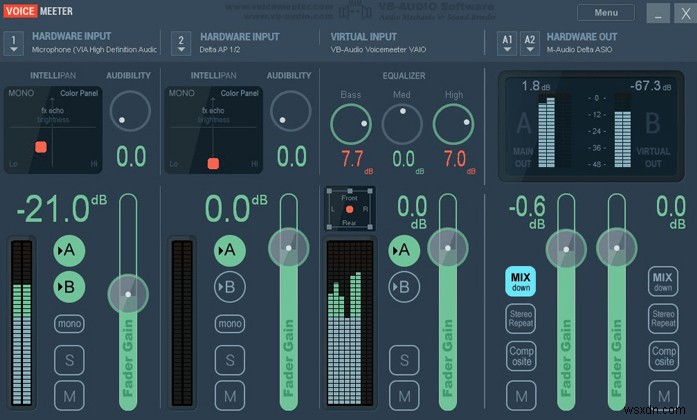Click the VB-Audio Voicemeeter VAIO label
The image size is (697, 420).
click(x=378, y=50)
